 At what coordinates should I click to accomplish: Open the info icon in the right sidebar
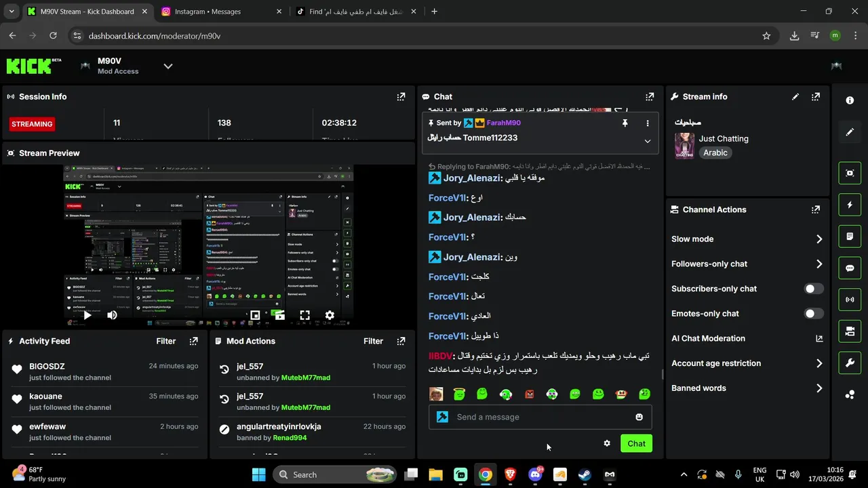pos(850,100)
